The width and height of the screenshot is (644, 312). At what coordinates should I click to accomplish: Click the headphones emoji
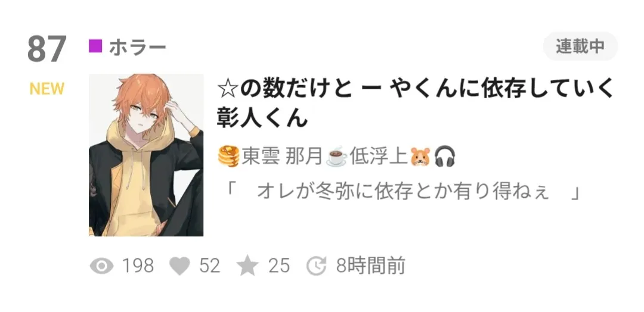point(445,157)
